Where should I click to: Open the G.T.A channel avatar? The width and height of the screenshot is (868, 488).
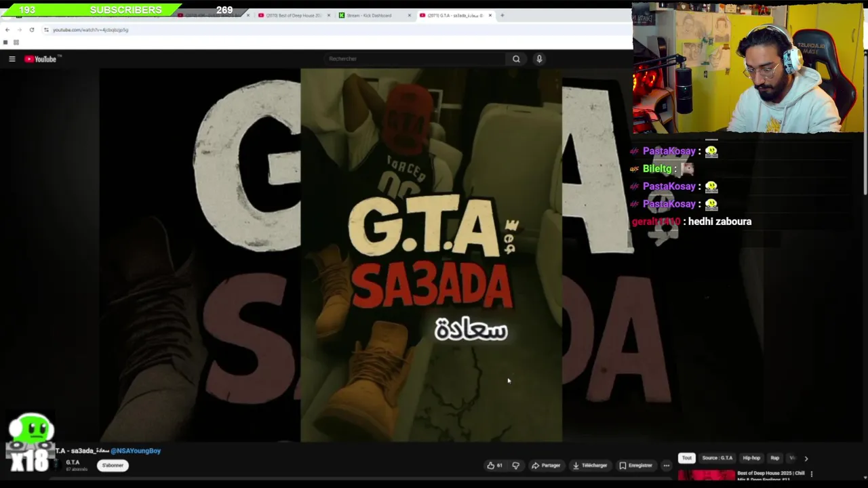pos(58,465)
